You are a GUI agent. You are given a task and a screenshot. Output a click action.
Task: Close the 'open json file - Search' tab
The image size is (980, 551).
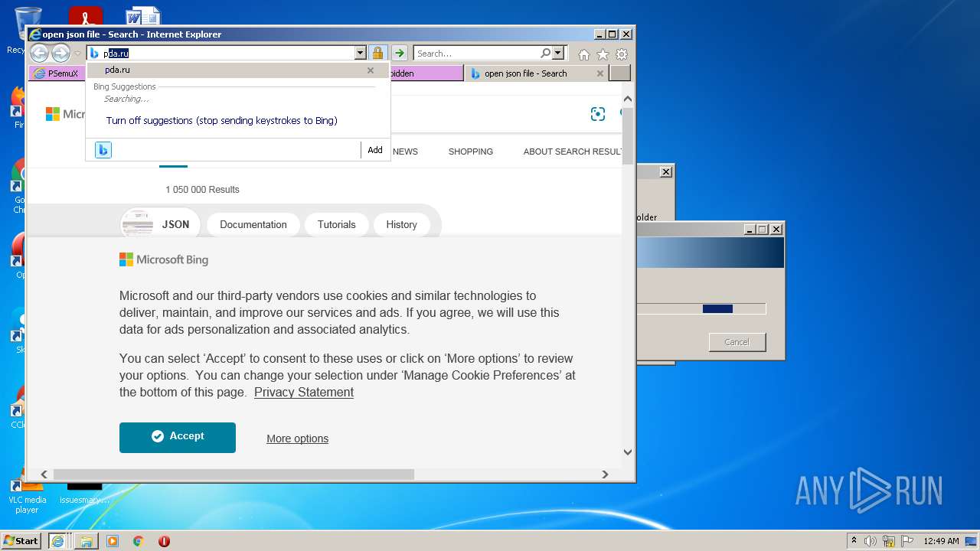pos(599,73)
